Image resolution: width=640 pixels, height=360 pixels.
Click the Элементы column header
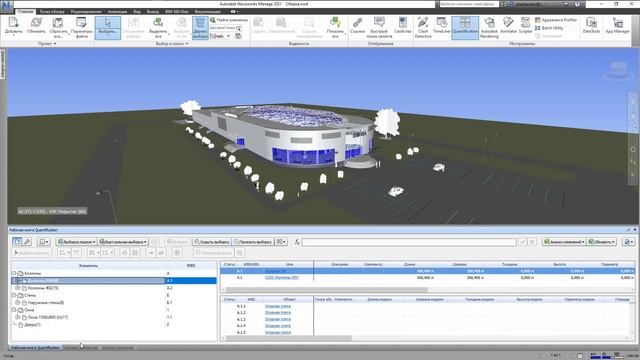click(x=88, y=265)
